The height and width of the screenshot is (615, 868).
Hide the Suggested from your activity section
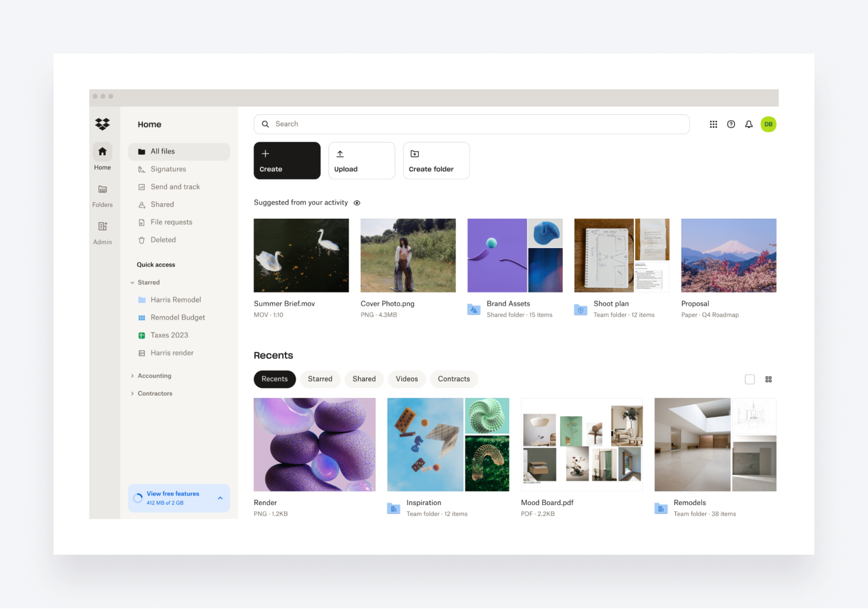click(x=357, y=203)
